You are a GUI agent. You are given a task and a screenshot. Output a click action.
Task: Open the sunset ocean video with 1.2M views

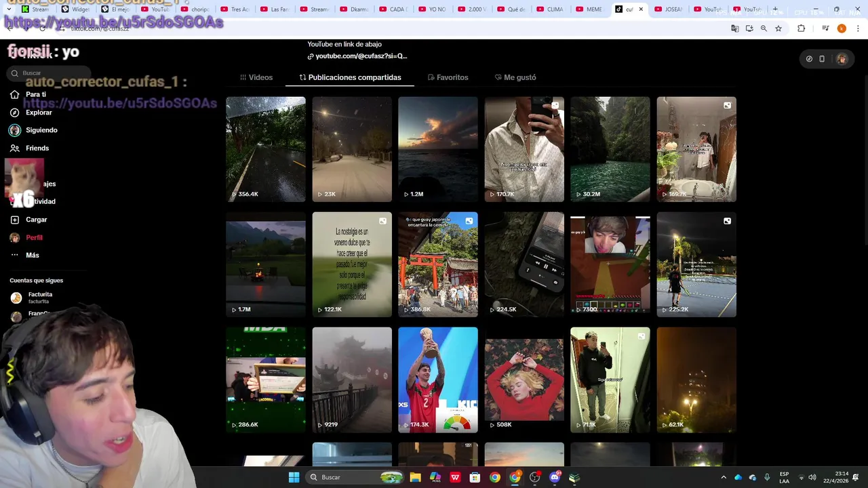(x=438, y=149)
